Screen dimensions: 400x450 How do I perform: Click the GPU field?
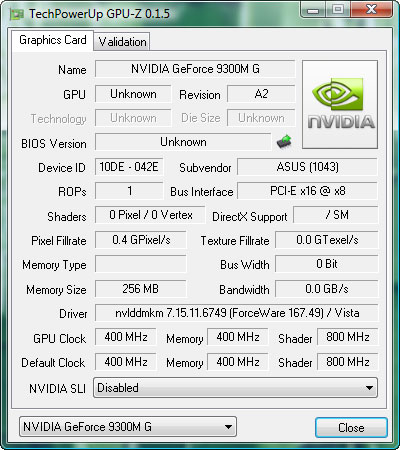133,94
